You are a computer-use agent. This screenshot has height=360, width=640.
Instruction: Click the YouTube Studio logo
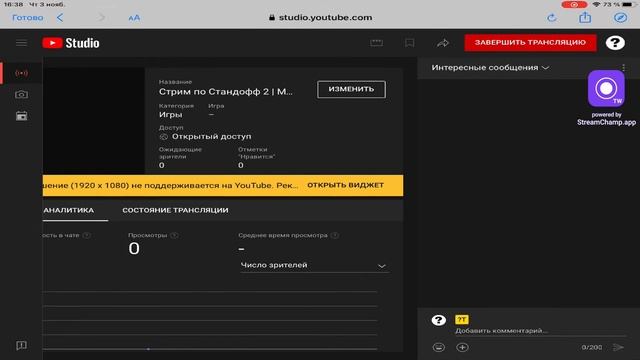coord(71,43)
